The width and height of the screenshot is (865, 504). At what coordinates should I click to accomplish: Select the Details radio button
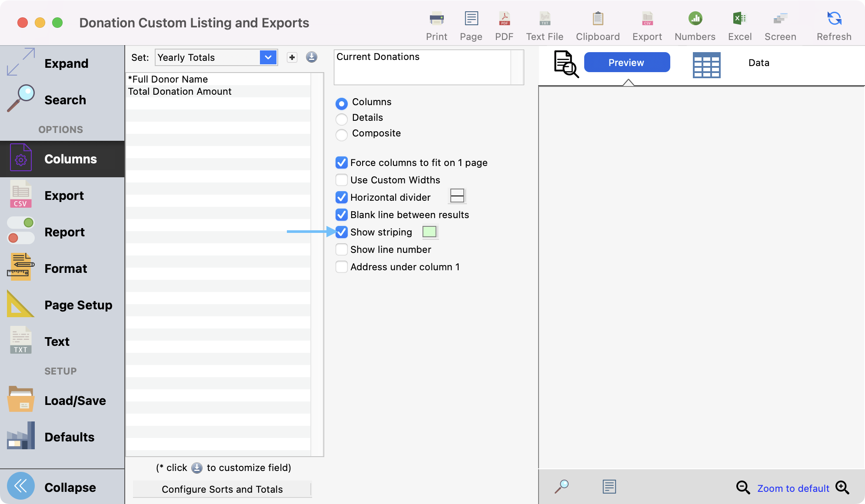pyautogui.click(x=342, y=119)
